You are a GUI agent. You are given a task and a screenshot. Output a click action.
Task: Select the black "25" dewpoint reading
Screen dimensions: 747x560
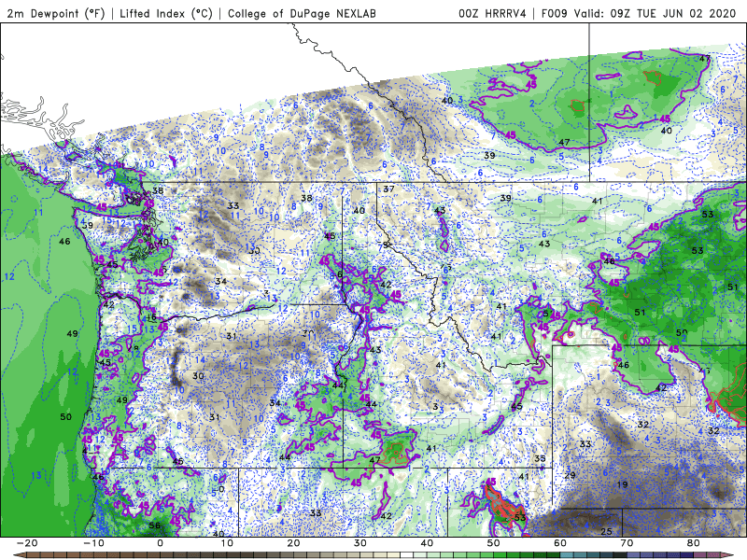tap(606, 531)
